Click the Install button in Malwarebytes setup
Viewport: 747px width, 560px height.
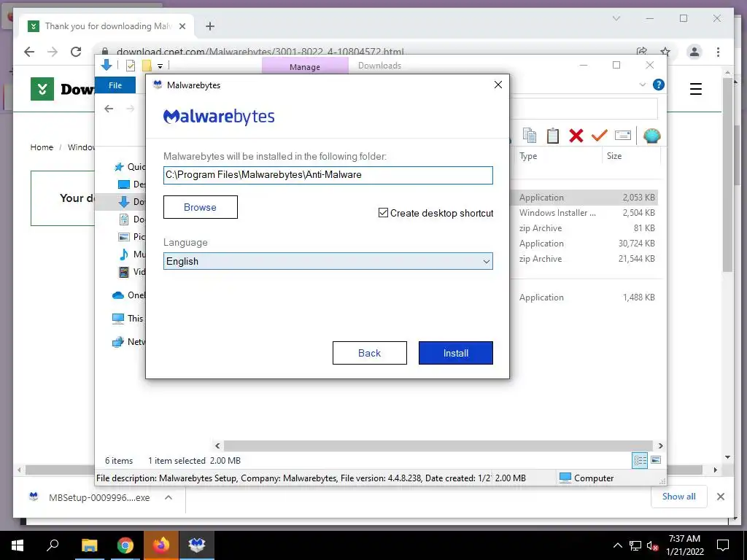455,353
